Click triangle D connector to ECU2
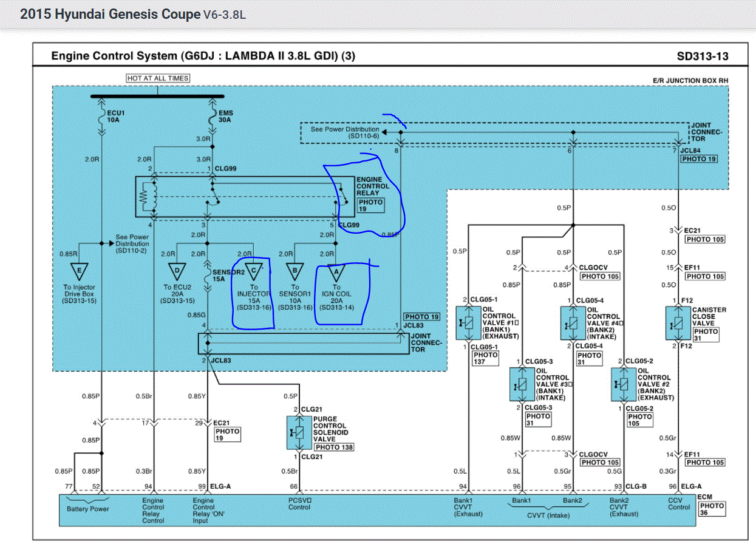The height and width of the screenshot is (547, 756). 176,271
